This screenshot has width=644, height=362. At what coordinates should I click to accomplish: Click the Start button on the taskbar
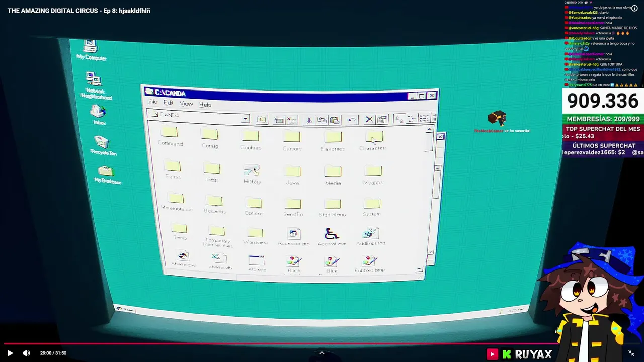125,309
